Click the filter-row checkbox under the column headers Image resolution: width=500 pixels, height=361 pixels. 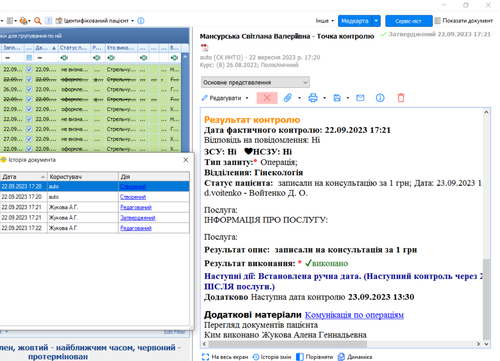tap(29, 58)
